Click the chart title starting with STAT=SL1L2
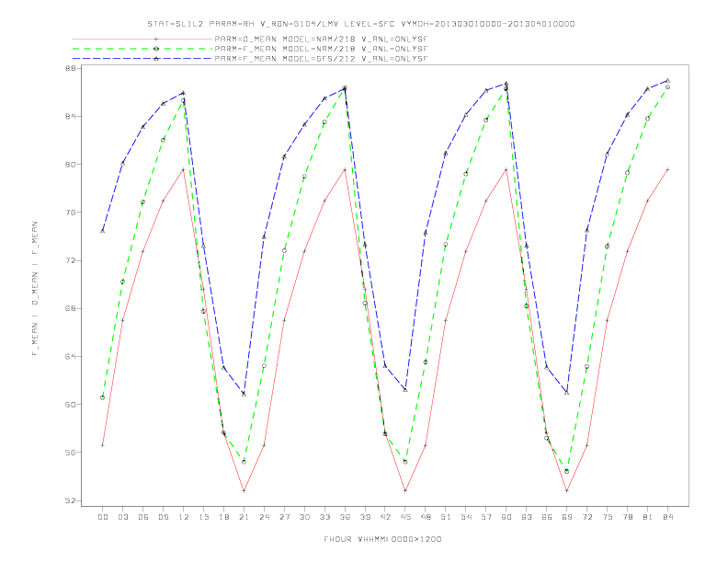This screenshot has height=563, width=728. pos(360,24)
